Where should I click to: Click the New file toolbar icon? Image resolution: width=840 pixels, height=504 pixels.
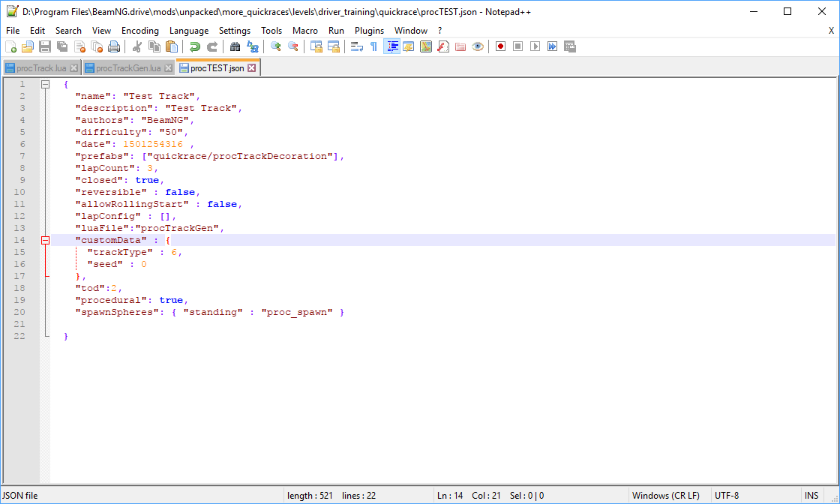(10, 46)
